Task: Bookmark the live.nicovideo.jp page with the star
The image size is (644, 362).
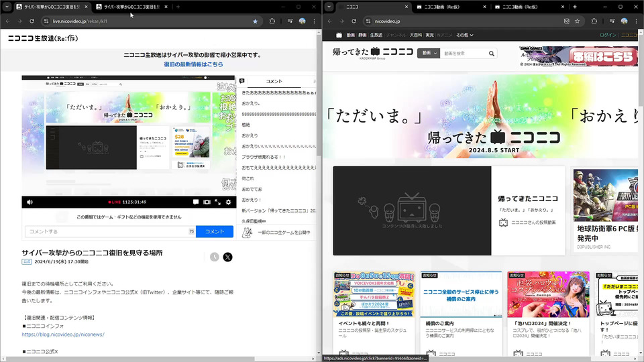Action: pos(255,21)
